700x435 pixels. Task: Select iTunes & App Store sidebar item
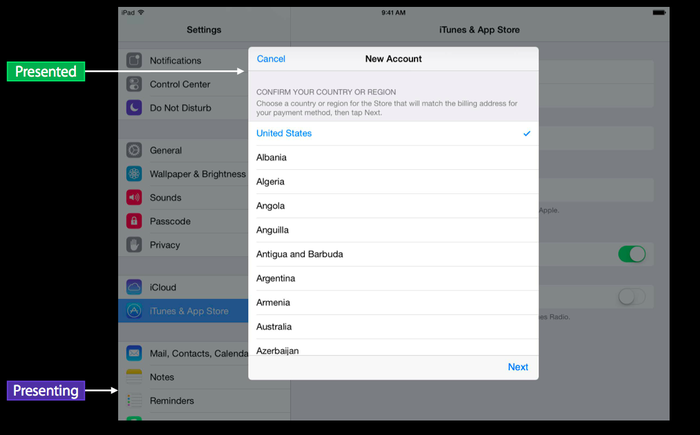189,311
